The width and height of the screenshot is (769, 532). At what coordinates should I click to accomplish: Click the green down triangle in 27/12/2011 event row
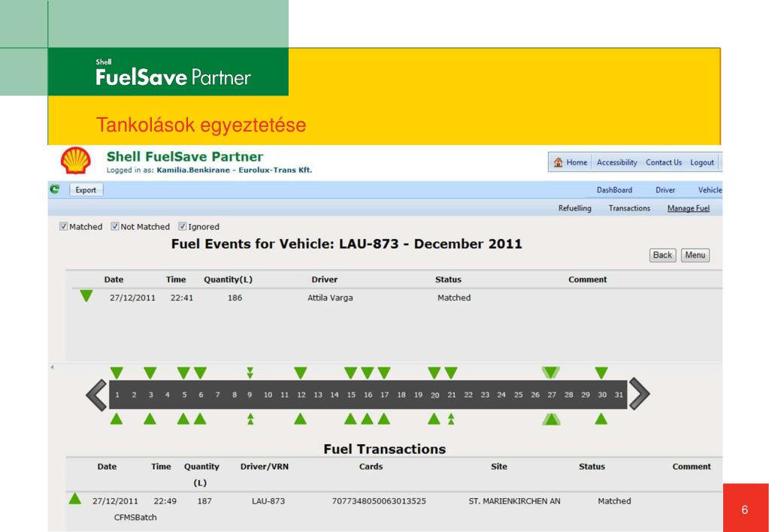click(86, 295)
